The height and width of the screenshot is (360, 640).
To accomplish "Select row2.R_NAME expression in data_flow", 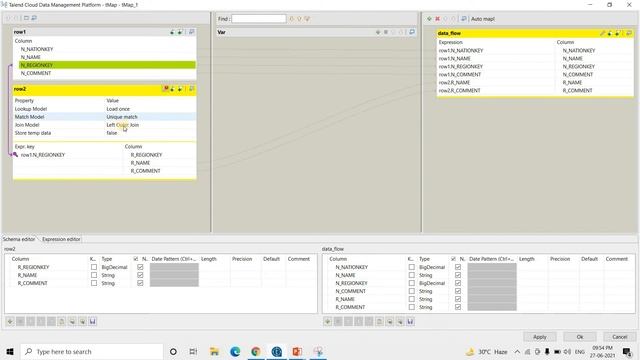I will click(454, 82).
